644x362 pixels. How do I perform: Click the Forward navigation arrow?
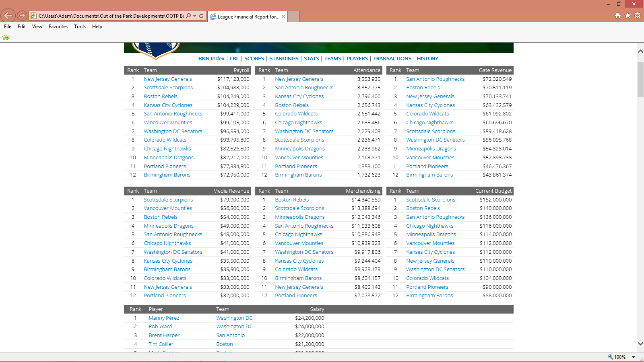pyautogui.click(x=22, y=16)
